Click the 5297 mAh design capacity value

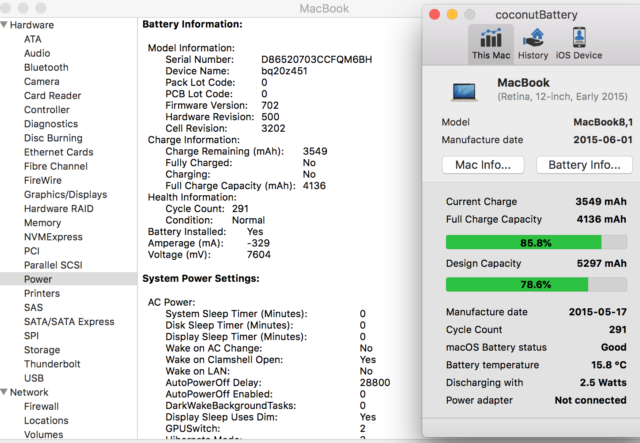[x=602, y=263]
